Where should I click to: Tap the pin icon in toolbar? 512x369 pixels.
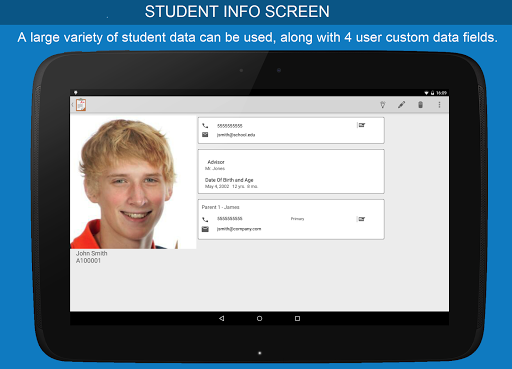383,105
